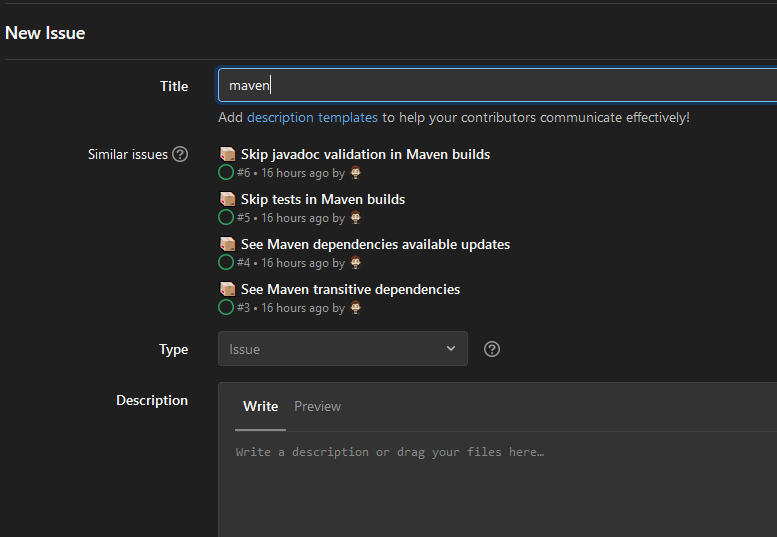The width and height of the screenshot is (777, 537).
Task: Click the open status circle for issue #4
Action: [x=226, y=262]
